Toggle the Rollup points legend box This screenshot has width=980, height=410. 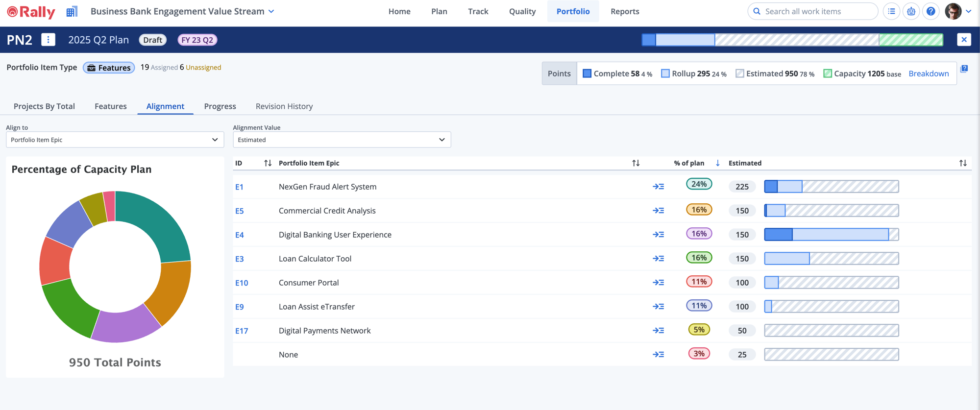click(665, 73)
